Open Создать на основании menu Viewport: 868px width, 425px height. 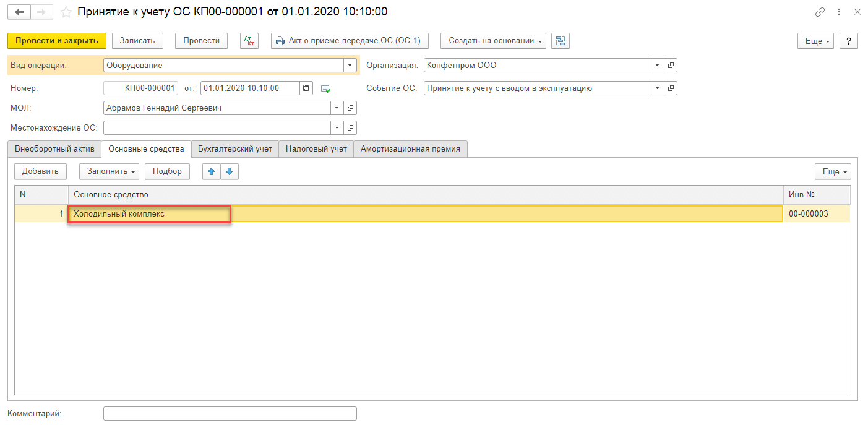[493, 41]
